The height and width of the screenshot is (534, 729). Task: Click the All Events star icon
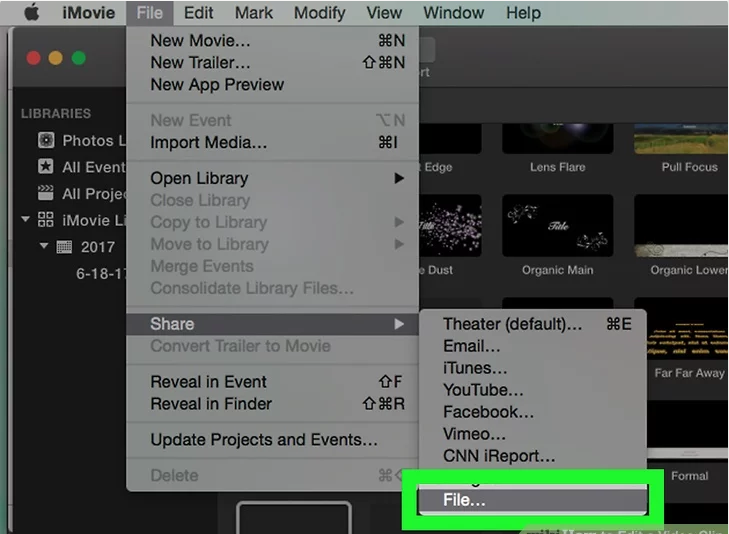pyautogui.click(x=46, y=166)
